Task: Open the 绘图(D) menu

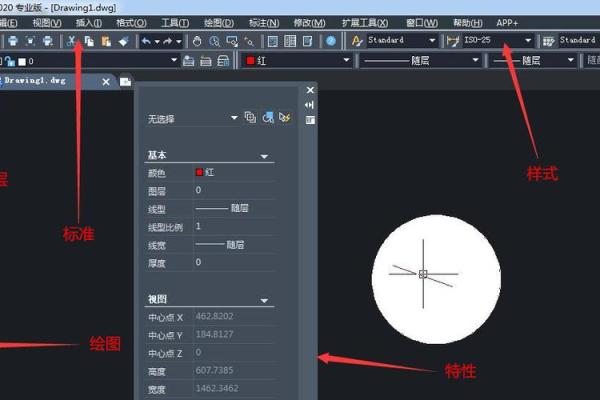Action: 219,23
